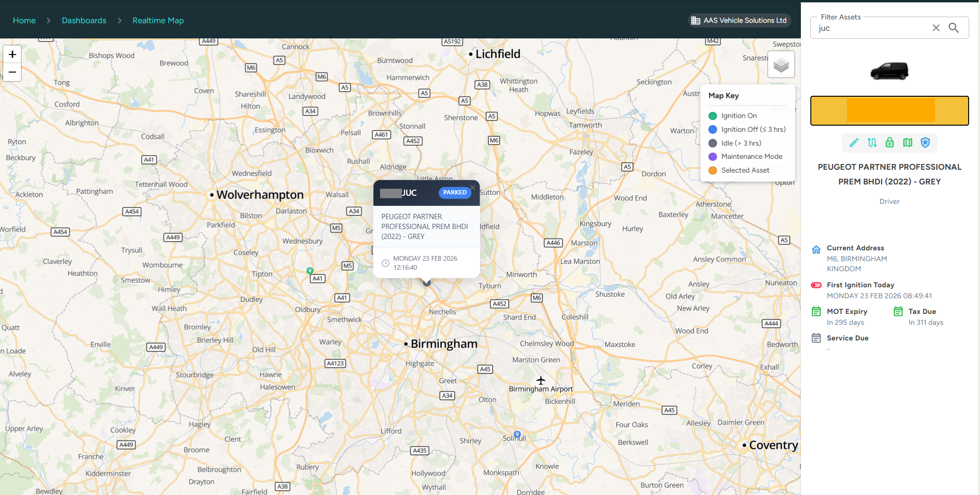Click the MOT Expiry calendar icon

(x=816, y=312)
